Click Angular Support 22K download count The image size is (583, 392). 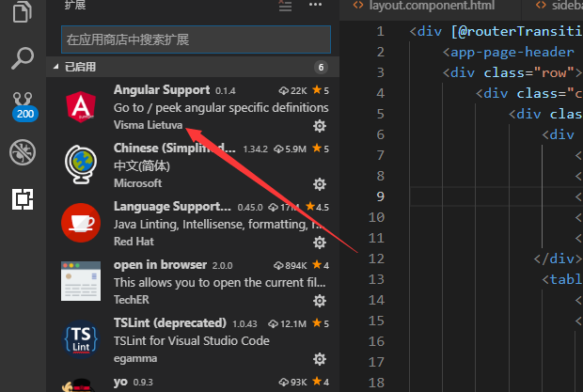pos(293,90)
